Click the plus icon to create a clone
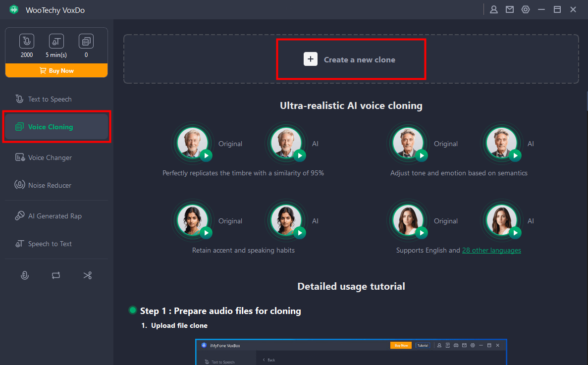 311,59
